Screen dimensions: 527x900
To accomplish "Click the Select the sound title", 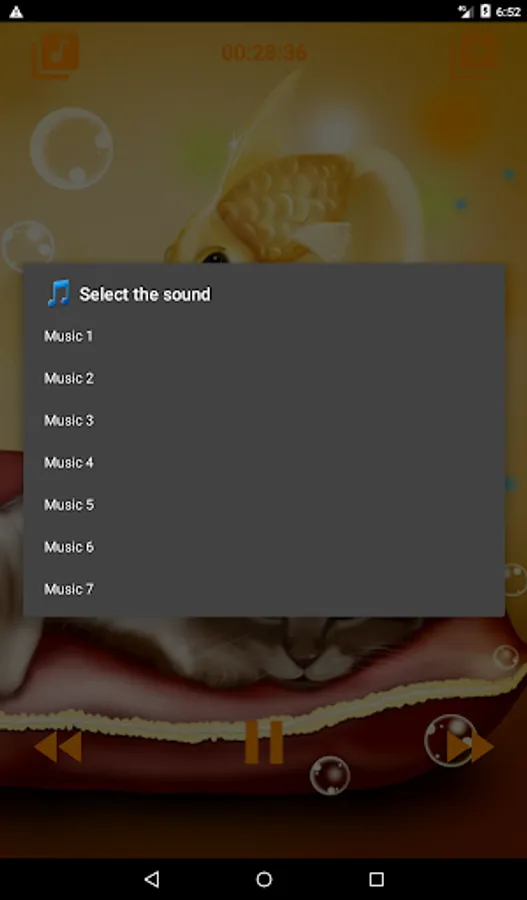I will [145, 294].
